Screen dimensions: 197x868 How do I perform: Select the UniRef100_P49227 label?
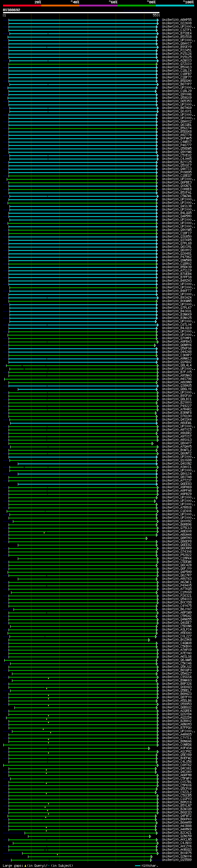(177, 406)
